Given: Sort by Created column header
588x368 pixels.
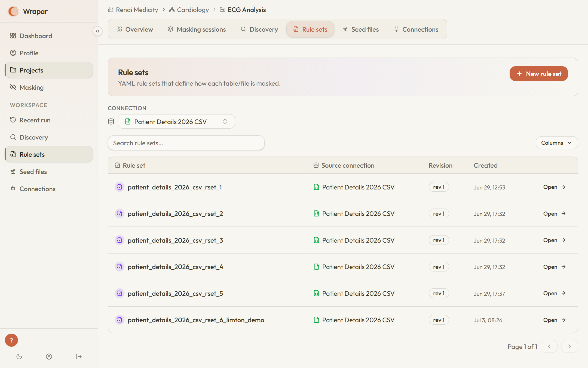Looking at the screenshot, I should point(486,165).
